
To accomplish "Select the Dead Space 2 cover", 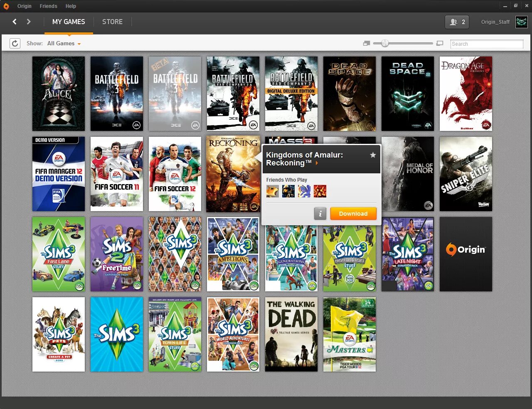I will 408,94.
